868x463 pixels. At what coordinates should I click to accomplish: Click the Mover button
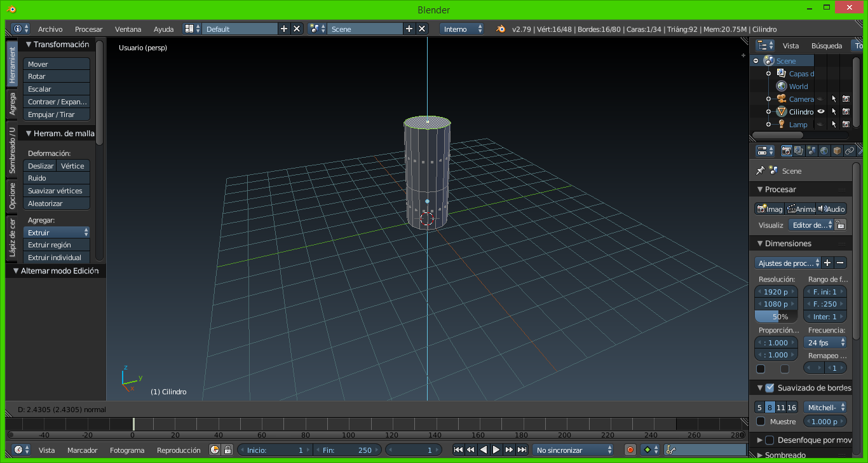coord(57,64)
